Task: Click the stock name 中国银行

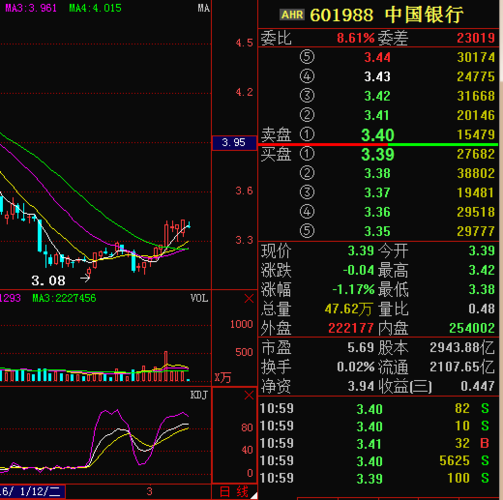Action: (x=424, y=15)
